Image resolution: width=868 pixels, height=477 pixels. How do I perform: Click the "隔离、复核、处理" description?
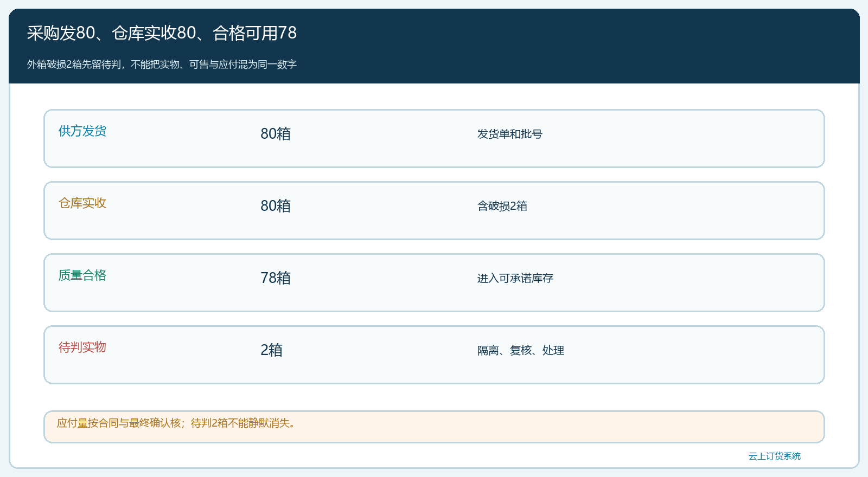(x=521, y=350)
